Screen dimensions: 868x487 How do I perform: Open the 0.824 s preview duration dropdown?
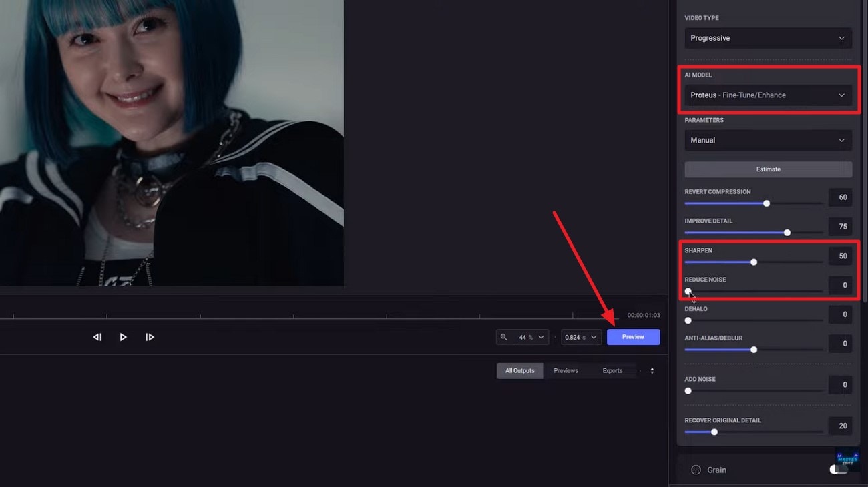(x=580, y=337)
